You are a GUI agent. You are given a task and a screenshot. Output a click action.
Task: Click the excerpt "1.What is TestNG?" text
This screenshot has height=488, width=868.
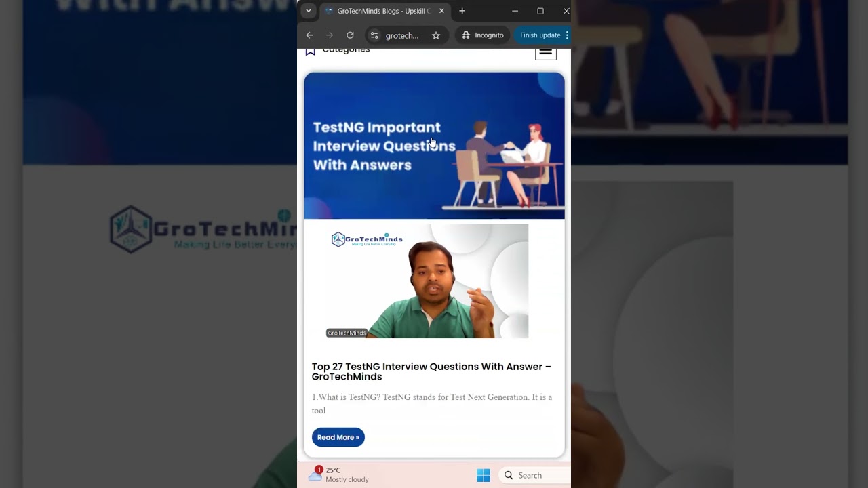pyautogui.click(x=347, y=397)
